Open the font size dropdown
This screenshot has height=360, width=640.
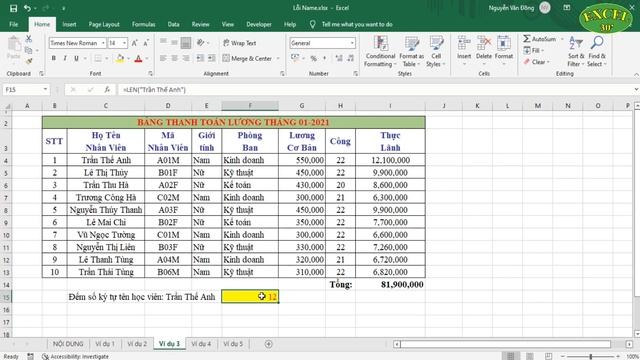(x=124, y=43)
